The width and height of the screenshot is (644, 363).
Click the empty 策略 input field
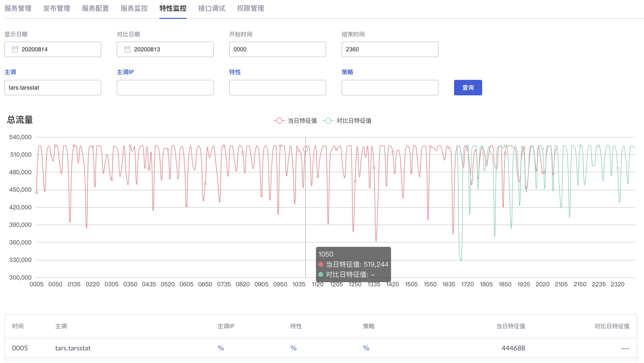(390, 88)
